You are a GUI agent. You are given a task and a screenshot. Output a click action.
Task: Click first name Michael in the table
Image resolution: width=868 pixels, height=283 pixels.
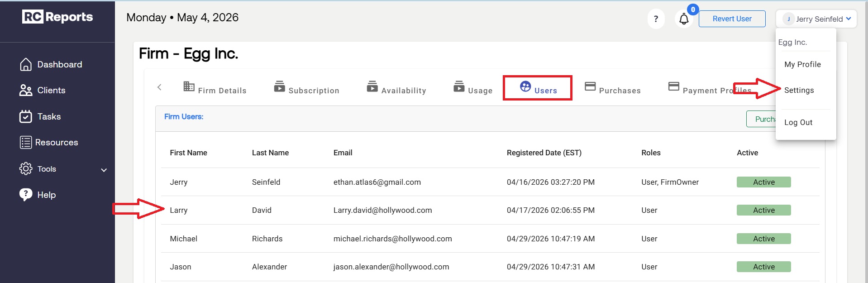tap(183, 239)
